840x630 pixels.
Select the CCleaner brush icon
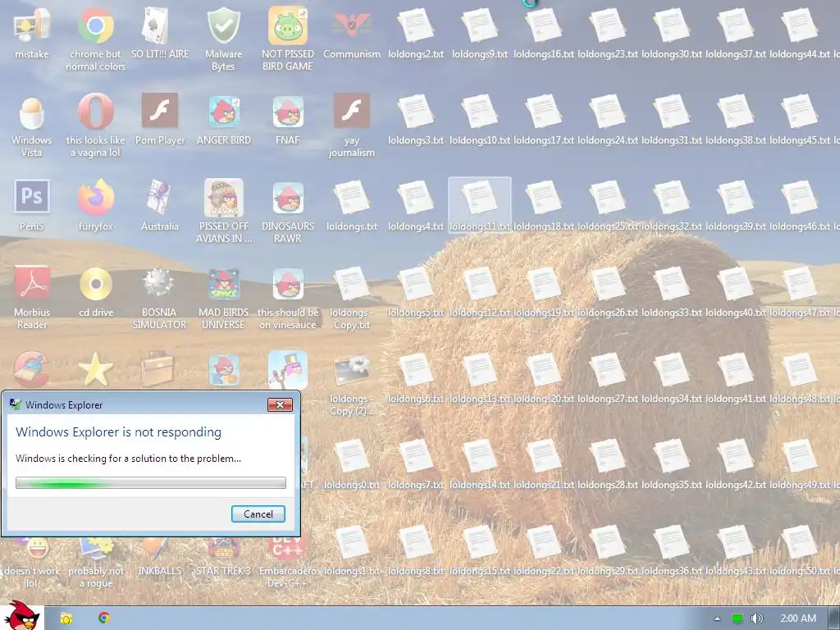coord(32,370)
